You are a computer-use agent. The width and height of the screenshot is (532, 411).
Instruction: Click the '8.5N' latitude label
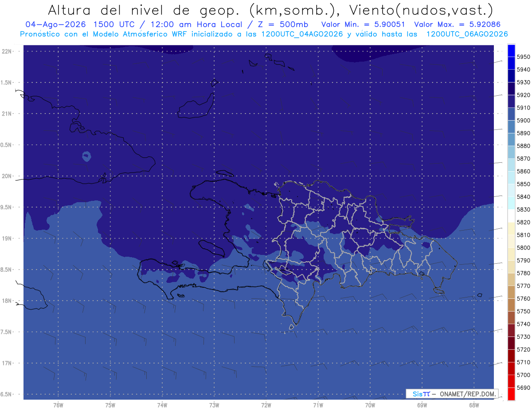7,270
